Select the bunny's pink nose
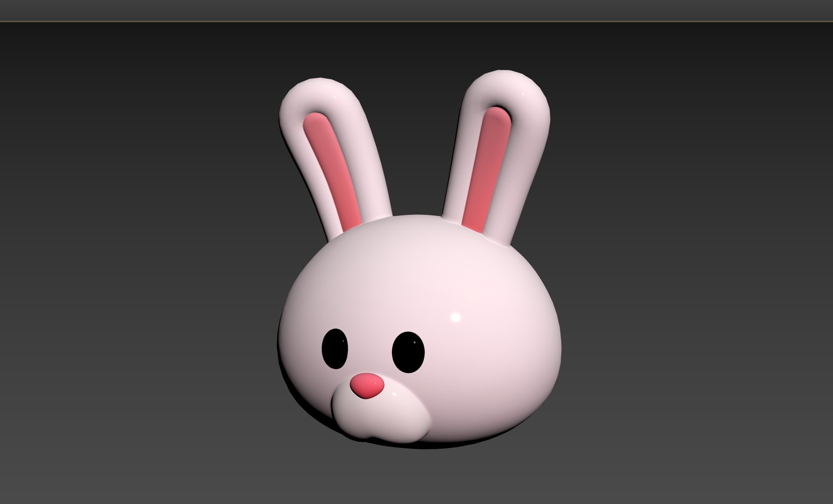Screen dimensions: 833x504 coord(367,385)
